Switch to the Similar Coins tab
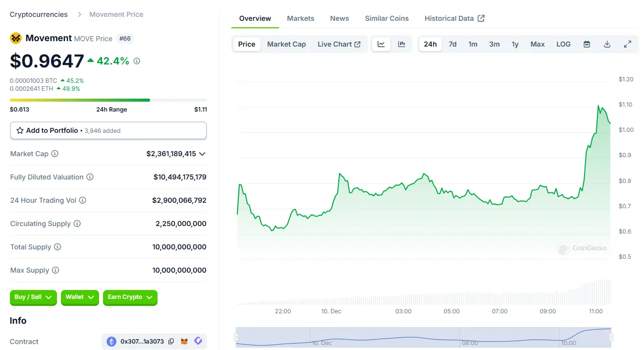Screen dimensions: 644x350 click(387, 18)
